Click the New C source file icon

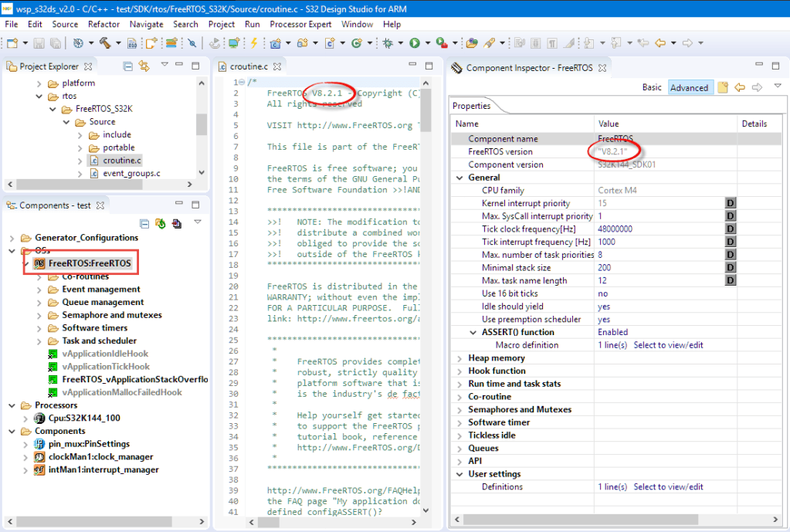click(330, 43)
